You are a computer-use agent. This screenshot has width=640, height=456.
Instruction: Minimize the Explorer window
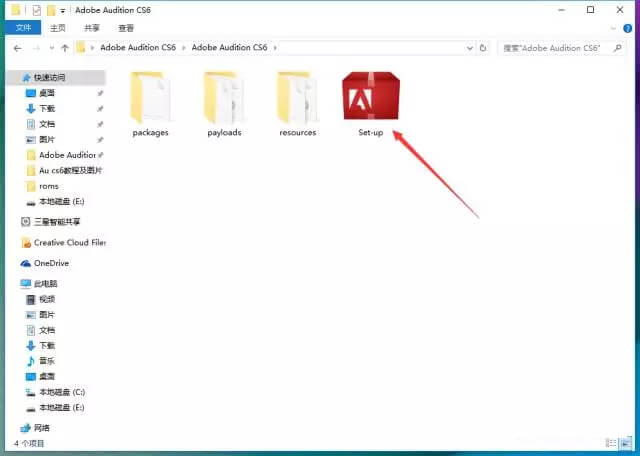(x=561, y=10)
